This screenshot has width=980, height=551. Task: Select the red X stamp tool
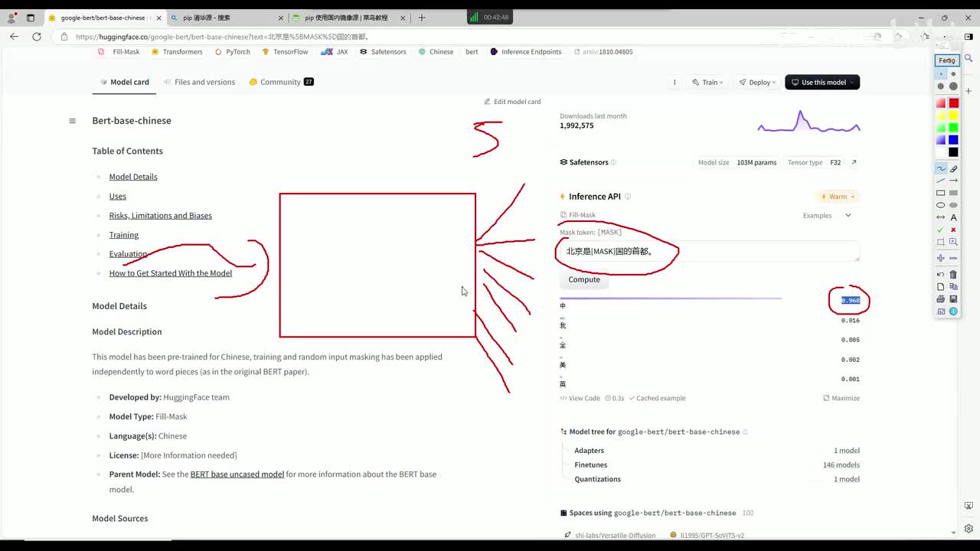[953, 230]
